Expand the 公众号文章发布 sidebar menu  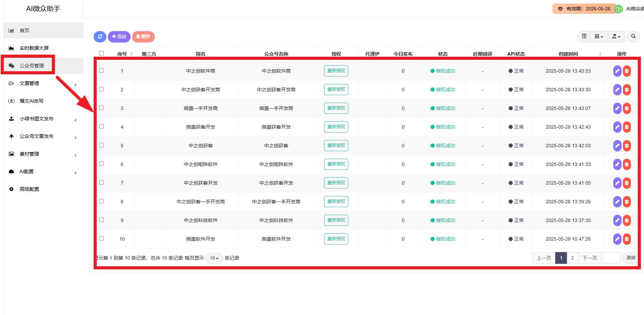coord(43,136)
